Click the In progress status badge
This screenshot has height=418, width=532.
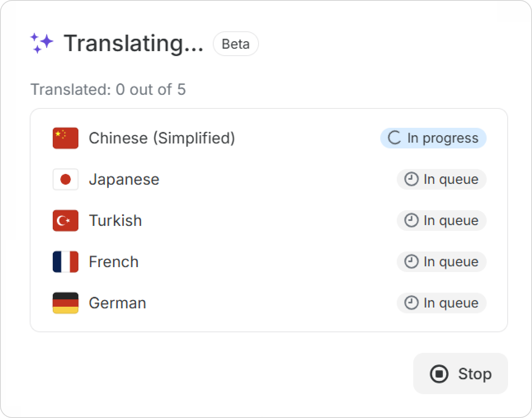(x=433, y=138)
